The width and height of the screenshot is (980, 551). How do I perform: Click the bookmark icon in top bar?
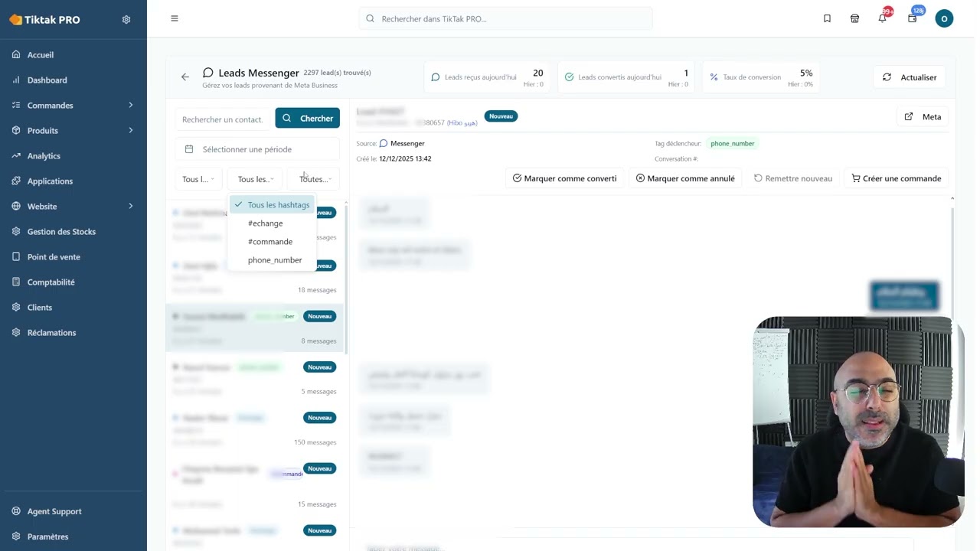(827, 18)
